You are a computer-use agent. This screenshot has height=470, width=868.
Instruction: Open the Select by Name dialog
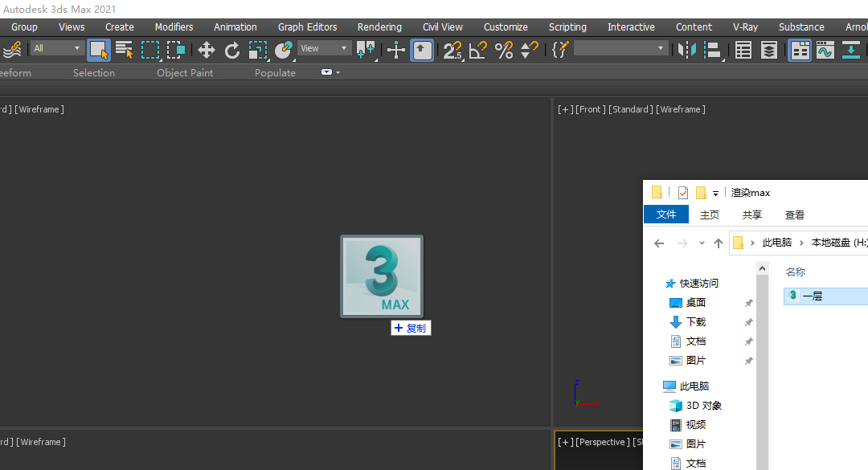click(124, 50)
